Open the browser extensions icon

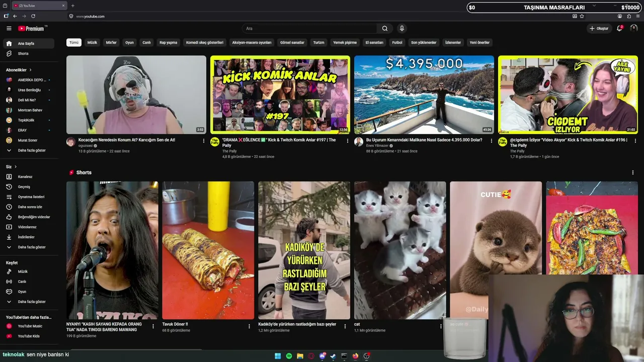(629, 16)
